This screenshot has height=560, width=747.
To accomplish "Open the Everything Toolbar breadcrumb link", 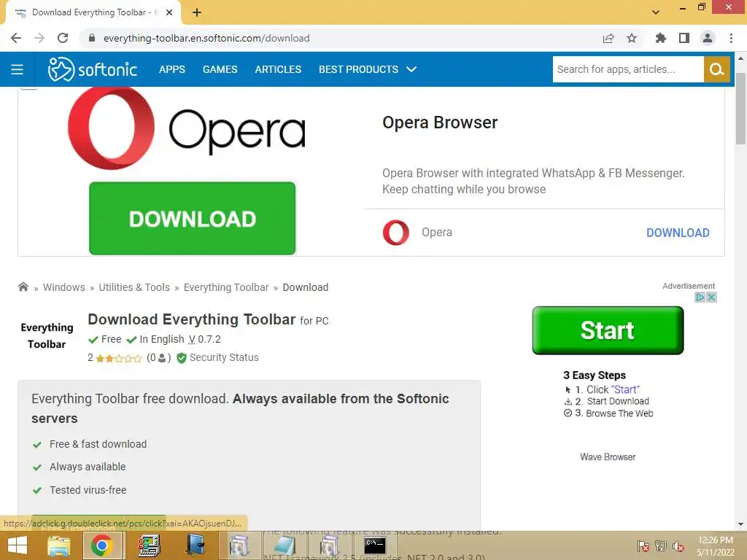I will coord(226,287).
